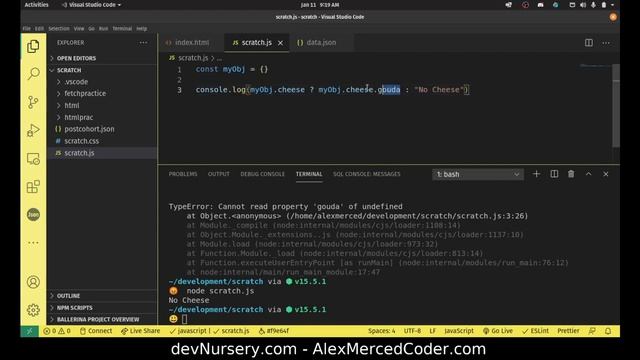This screenshot has height=360, width=640.
Task: Open scratch.css file
Action: [x=102, y=141]
